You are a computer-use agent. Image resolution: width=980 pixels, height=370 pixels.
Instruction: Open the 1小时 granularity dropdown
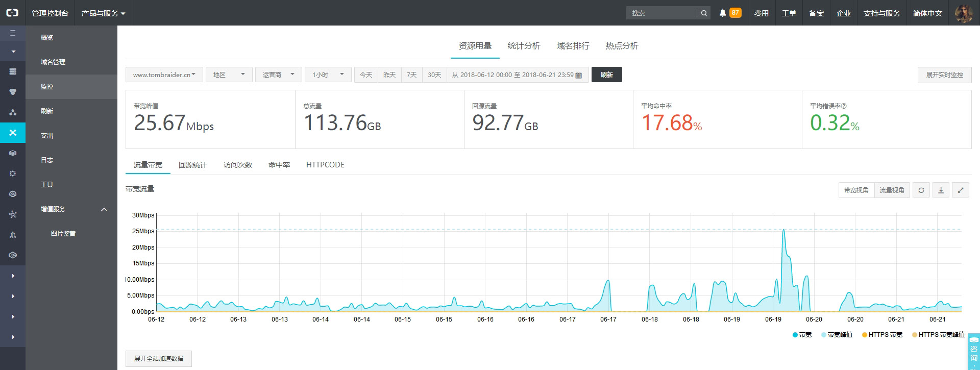[328, 75]
